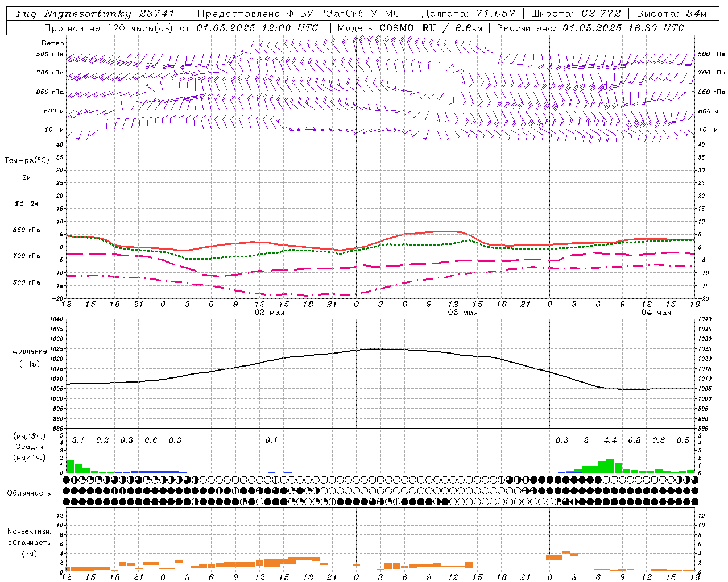Image resolution: width=728 pixels, height=582 pixels.
Task: Click the Облачность panel label
Action: point(29,493)
